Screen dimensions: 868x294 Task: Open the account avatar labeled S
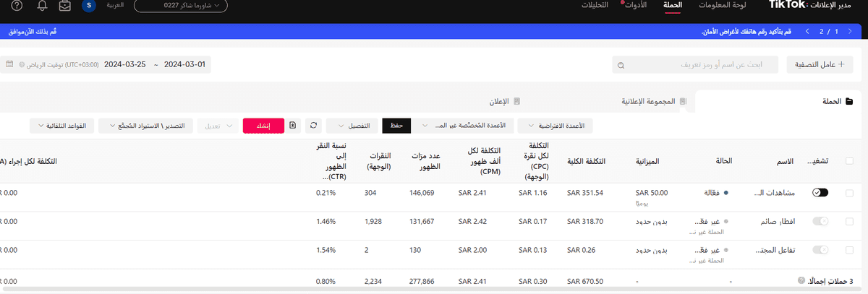pyautogui.click(x=89, y=6)
